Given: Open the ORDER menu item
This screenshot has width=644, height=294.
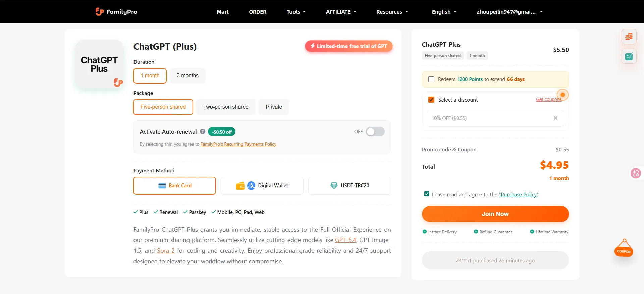Looking at the screenshot, I should tap(258, 12).
